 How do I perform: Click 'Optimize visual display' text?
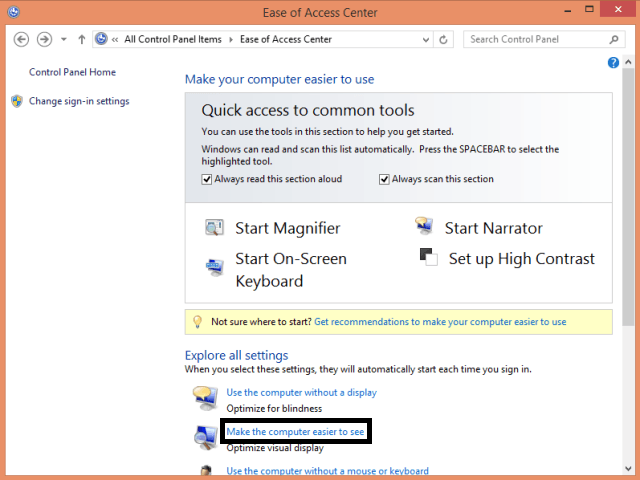275,448
